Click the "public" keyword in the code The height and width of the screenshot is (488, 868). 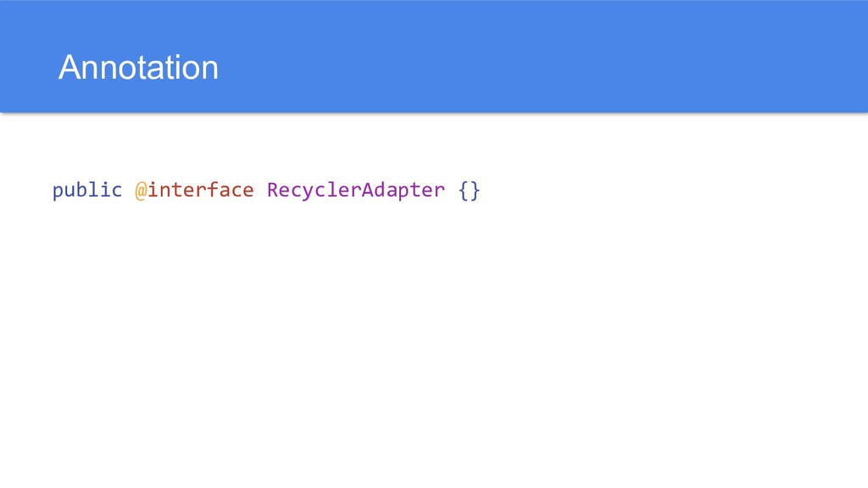[87, 190]
